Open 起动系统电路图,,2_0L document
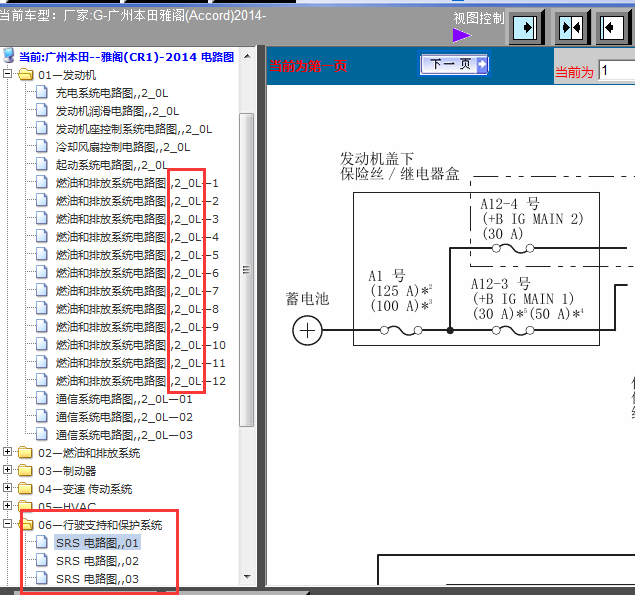 (x=112, y=165)
